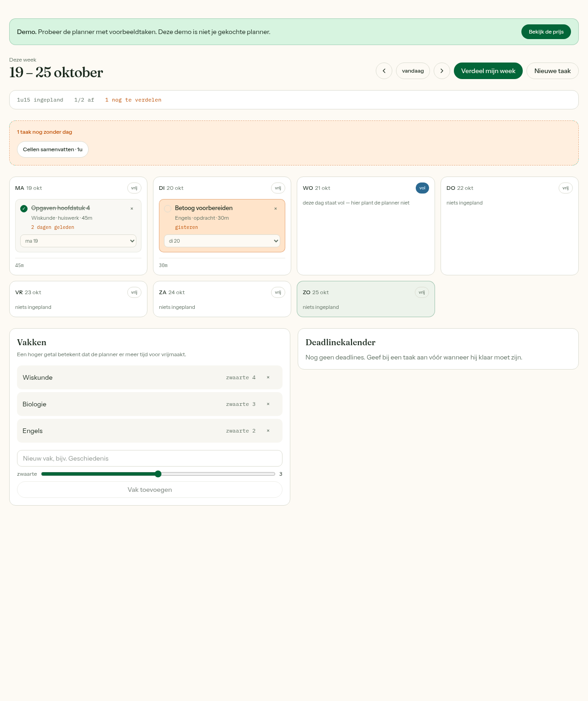Viewport: 588px width, 701px height.
Task: Toggle Tuesday 20 okt vrij status
Action: (278, 188)
